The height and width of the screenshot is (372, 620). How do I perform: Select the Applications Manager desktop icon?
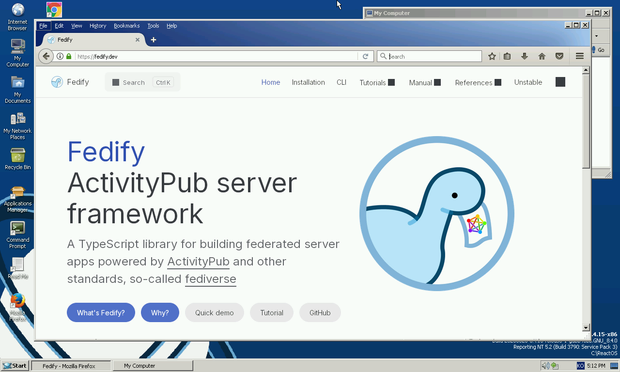pos(17,200)
